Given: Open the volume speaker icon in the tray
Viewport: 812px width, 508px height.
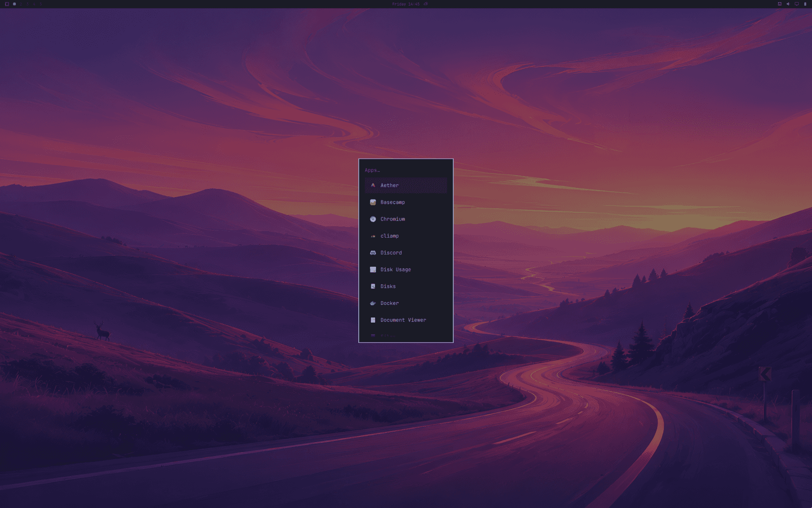Looking at the screenshot, I should pyautogui.click(x=788, y=4).
